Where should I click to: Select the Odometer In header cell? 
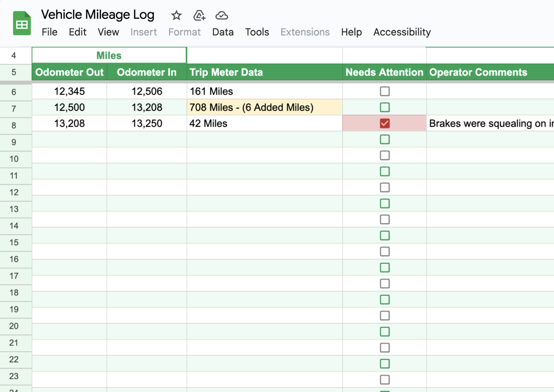pyautogui.click(x=147, y=72)
